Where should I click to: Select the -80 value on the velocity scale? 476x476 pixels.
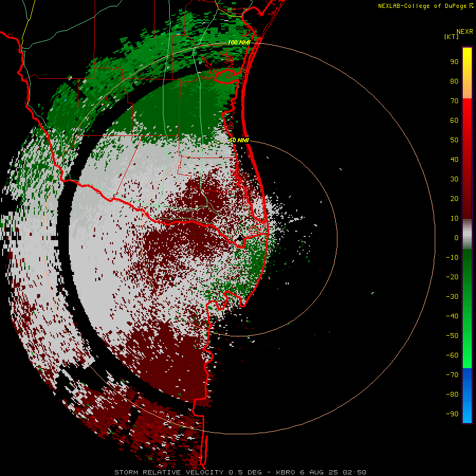click(452, 395)
